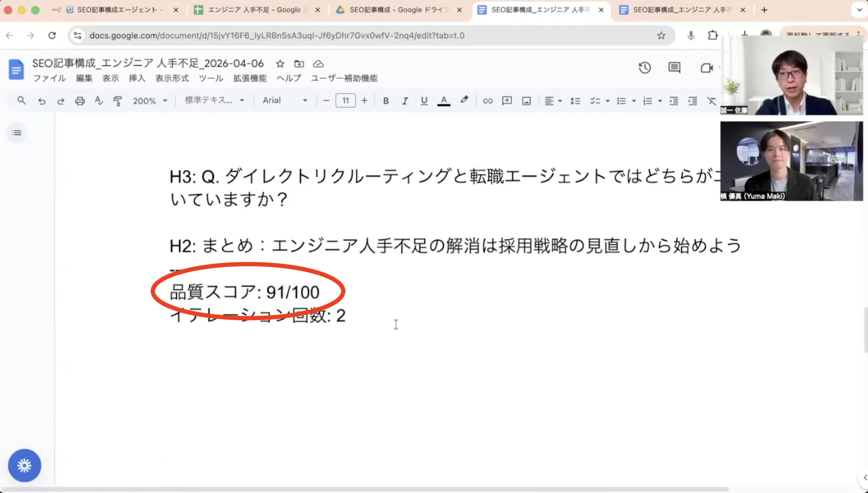The width and height of the screenshot is (868, 493).
Task: Open the 編集 menu
Action: (x=84, y=78)
